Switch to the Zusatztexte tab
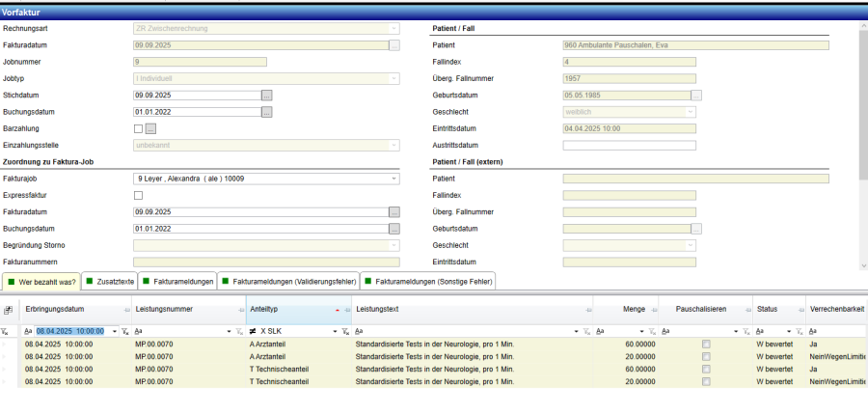 pos(109,282)
